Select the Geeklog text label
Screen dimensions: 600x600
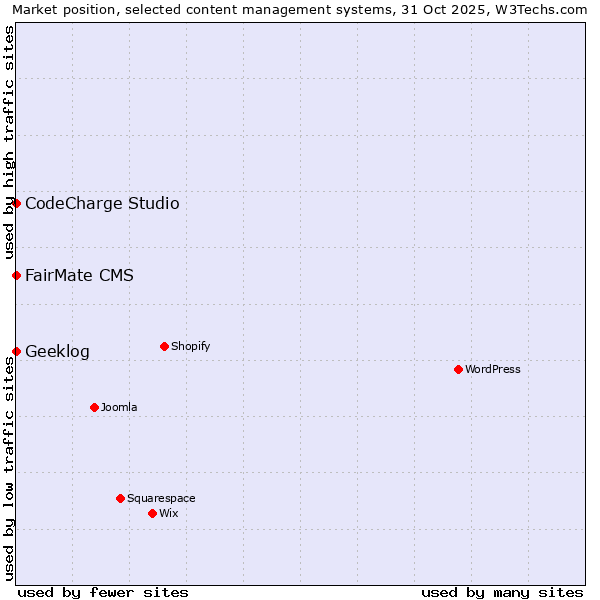57,352
